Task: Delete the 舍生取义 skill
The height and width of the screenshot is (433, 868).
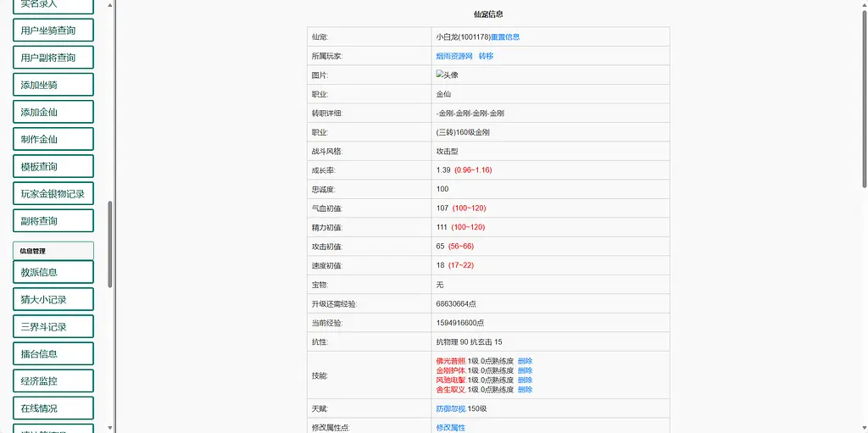Action: [x=525, y=389]
